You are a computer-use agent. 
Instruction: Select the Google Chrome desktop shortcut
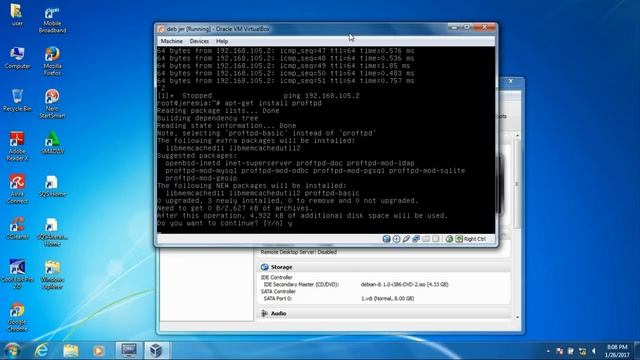(x=17, y=317)
